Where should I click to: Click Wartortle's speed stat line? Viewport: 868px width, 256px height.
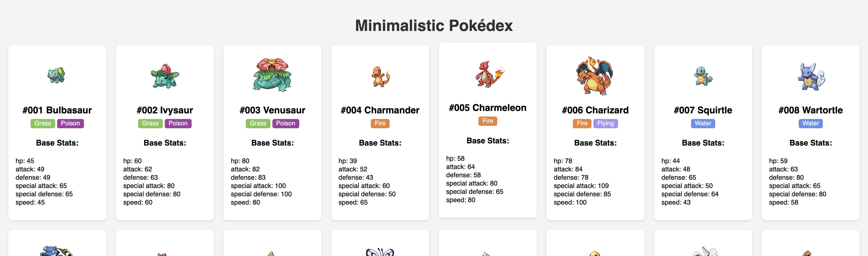pyautogui.click(x=784, y=203)
